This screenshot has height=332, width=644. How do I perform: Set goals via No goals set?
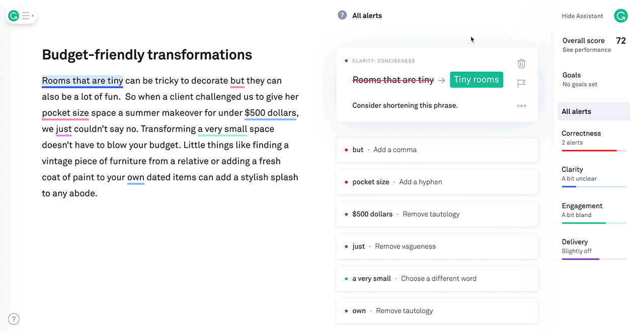tap(580, 84)
